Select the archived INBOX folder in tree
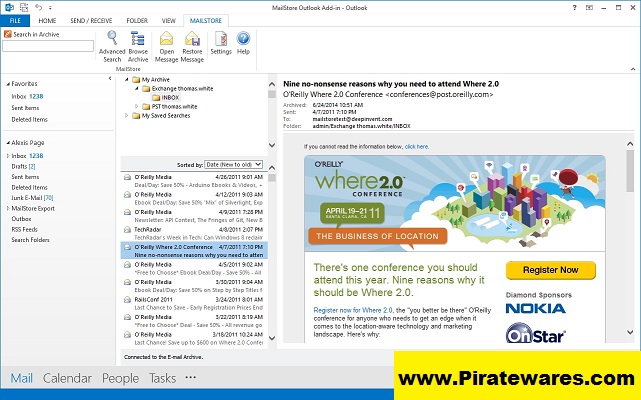The width and height of the screenshot is (641, 400). tap(171, 97)
